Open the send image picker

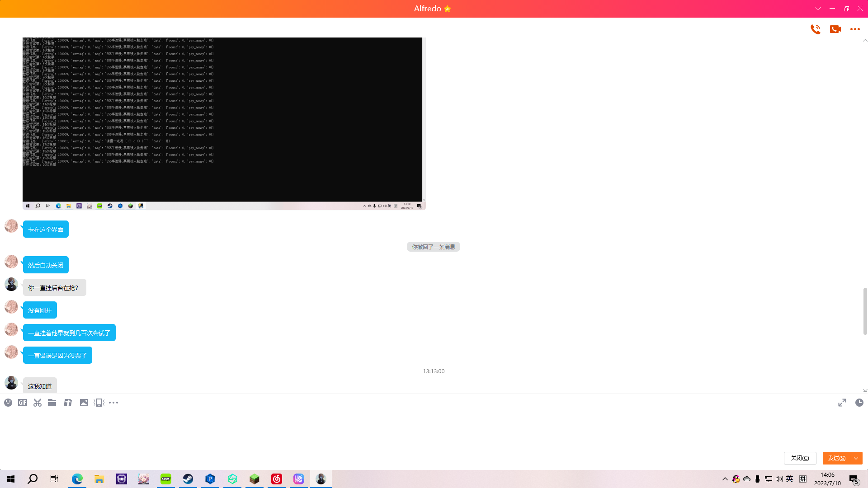click(x=84, y=403)
